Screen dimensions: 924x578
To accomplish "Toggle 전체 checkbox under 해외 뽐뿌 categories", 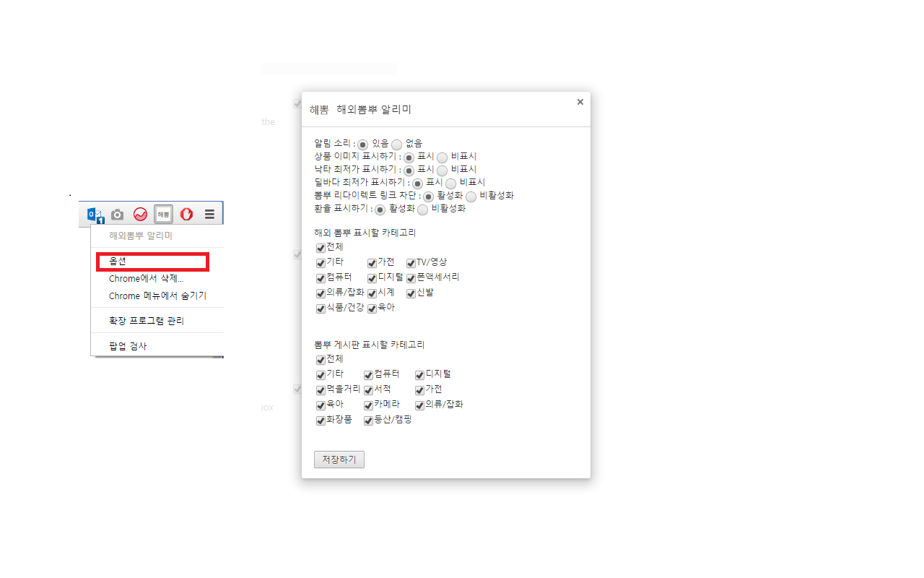I will (x=321, y=248).
